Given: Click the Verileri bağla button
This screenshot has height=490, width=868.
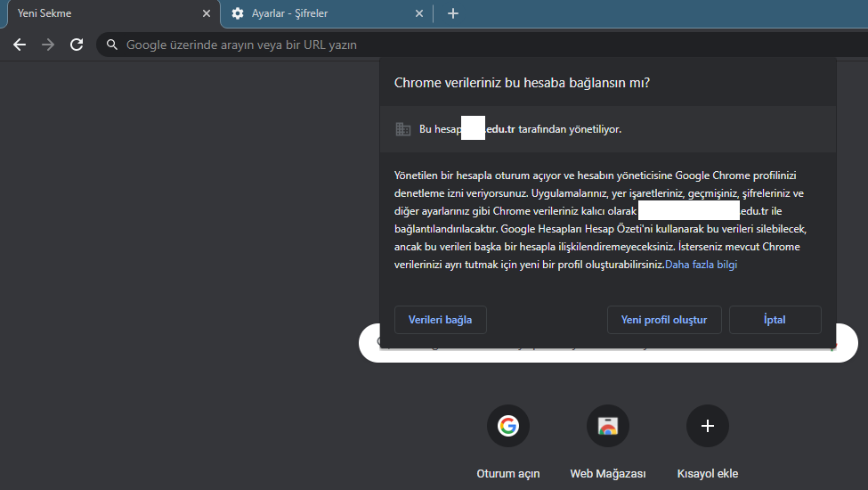Looking at the screenshot, I should [440, 320].
